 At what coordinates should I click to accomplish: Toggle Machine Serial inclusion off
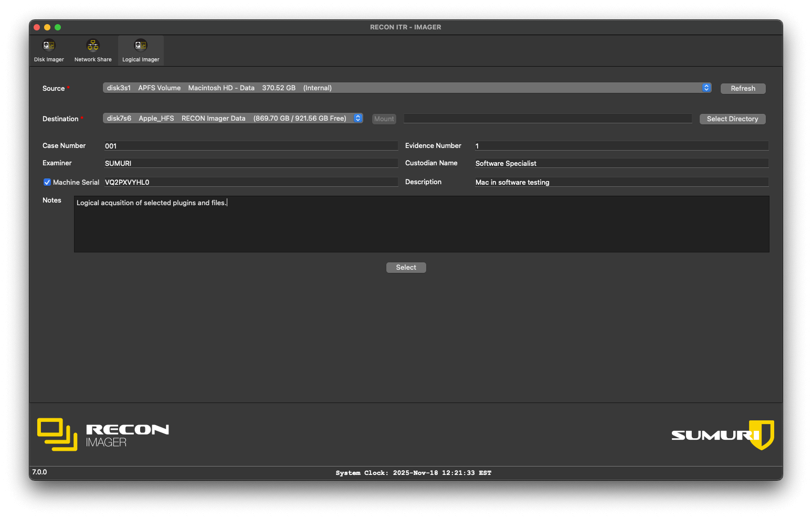(x=47, y=182)
